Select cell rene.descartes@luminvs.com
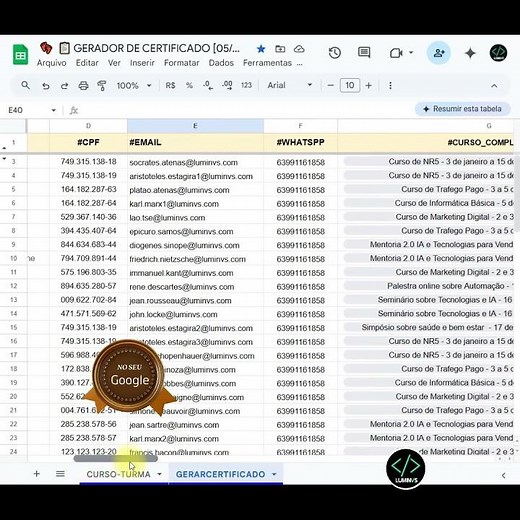This screenshot has height=520, width=520. [x=195, y=287]
